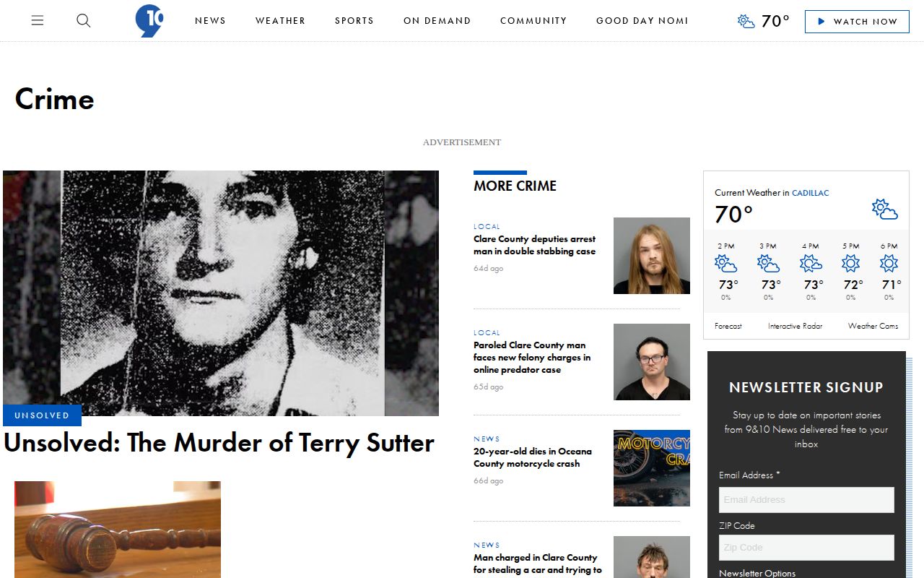
Task: Click the gavel image thumbnail
Action: [118, 530]
